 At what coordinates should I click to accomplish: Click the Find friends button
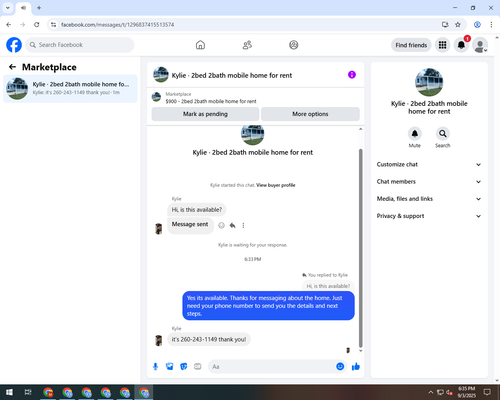click(411, 45)
